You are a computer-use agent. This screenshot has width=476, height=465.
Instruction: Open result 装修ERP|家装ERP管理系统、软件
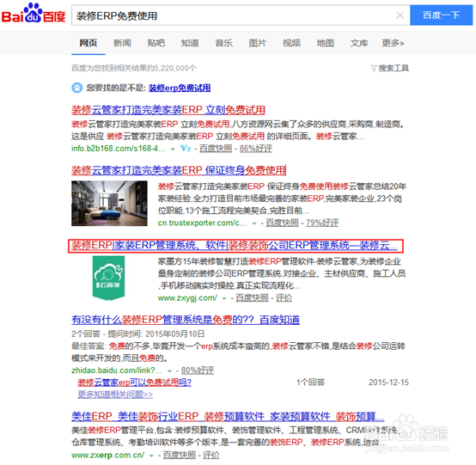(x=235, y=246)
